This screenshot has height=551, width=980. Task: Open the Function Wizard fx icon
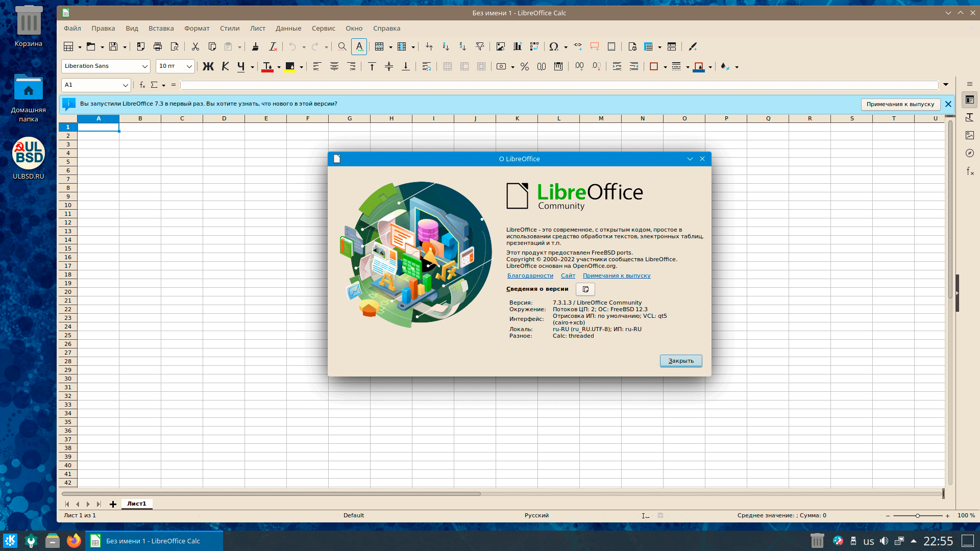pos(142,85)
